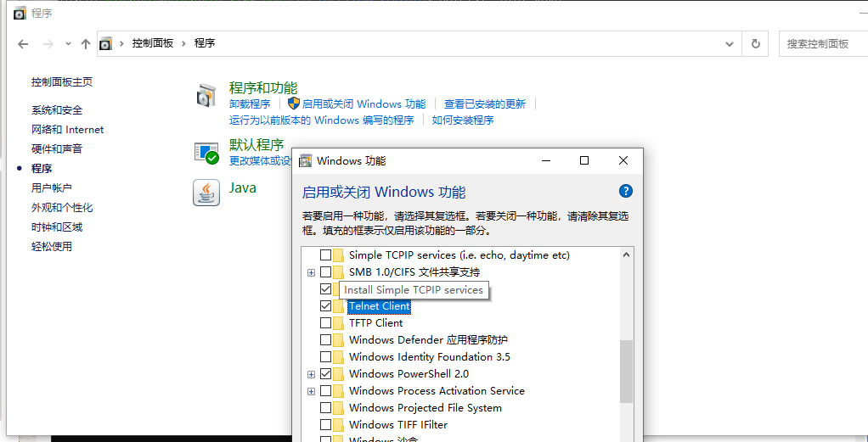868x442 pixels.
Task: Check the TFTP Client checkbox
Action: [x=325, y=322]
